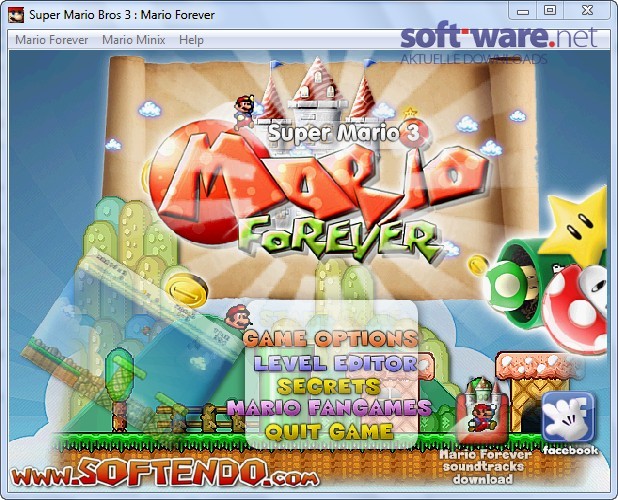Open the Mario Forever menu
618x500 pixels.
[x=52, y=40]
